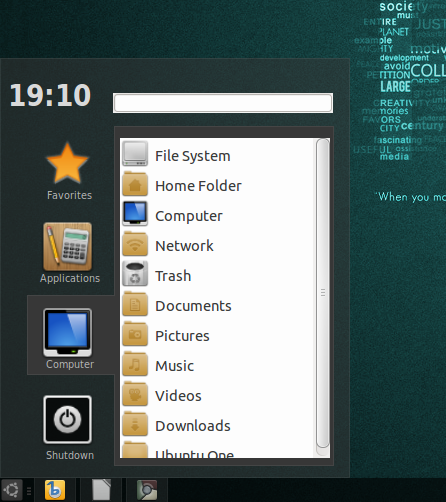Viewport: 446px width, 502px height.
Task: Click the Ubuntu logo menu button
Action: tap(12, 490)
